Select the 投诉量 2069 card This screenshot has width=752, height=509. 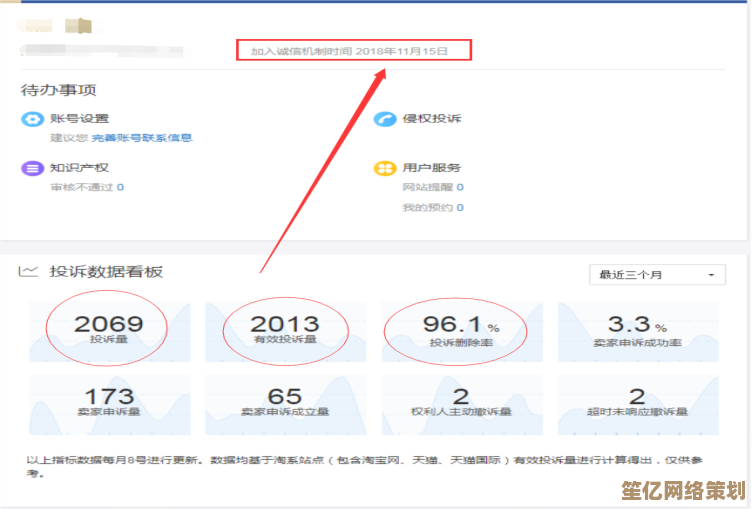pyautogui.click(x=109, y=331)
